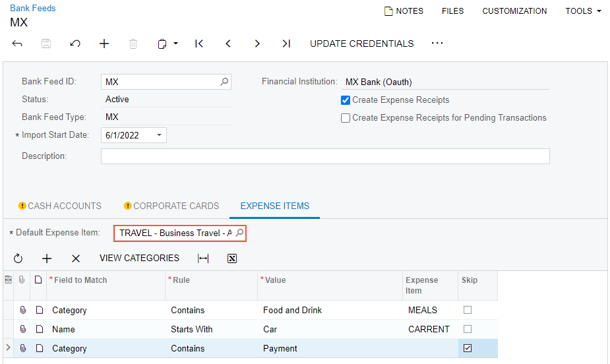Click the Update Credentials button
This screenshot has height=364, width=610.
(361, 44)
